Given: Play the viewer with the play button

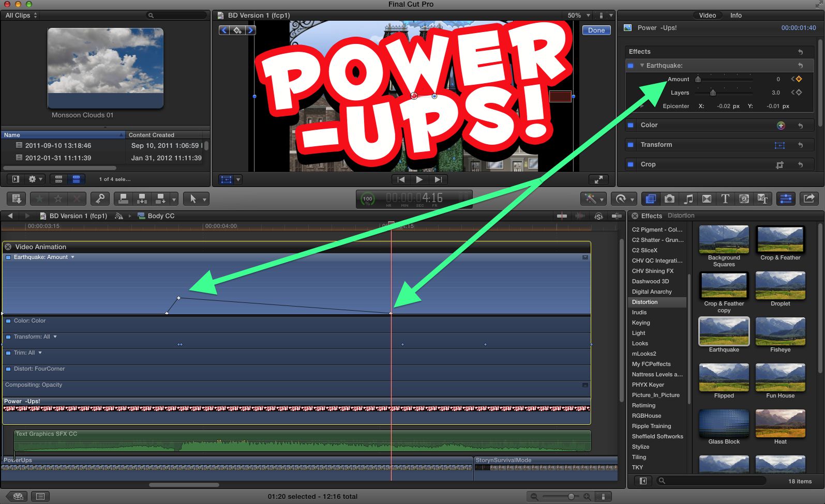Looking at the screenshot, I should pyautogui.click(x=419, y=179).
